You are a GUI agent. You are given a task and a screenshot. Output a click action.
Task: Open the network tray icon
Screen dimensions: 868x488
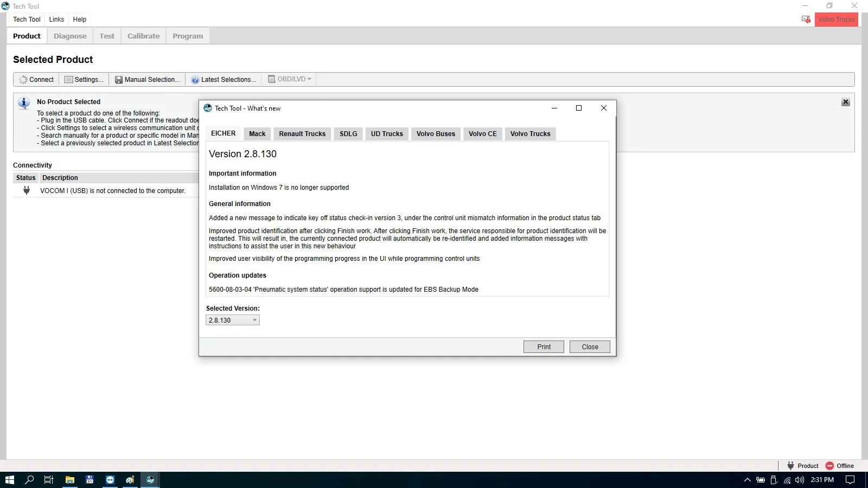pos(787,480)
